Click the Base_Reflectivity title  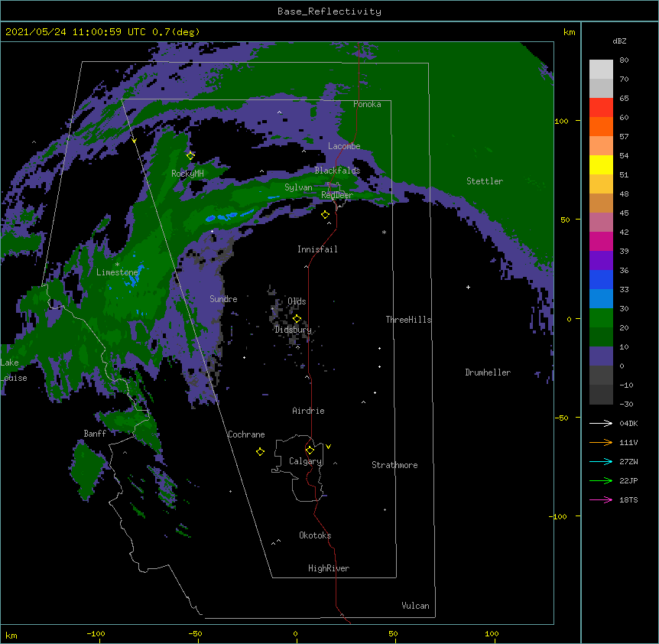[x=329, y=11]
